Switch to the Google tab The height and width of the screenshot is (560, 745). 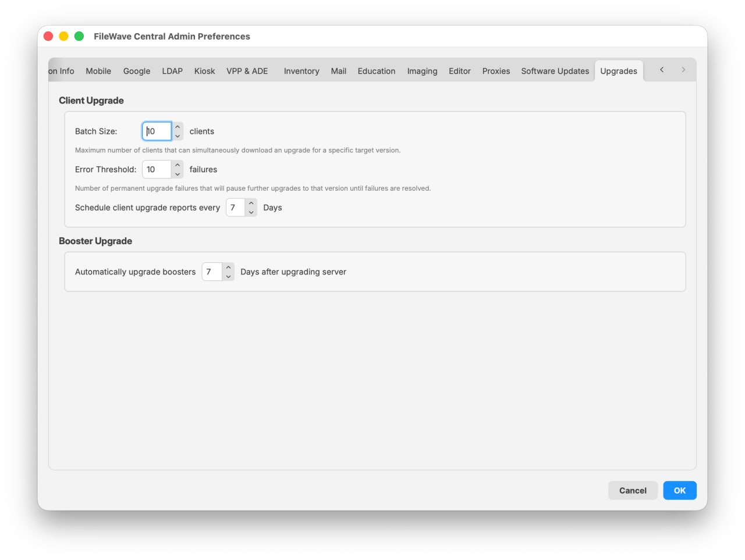click(x=137, y=71)
